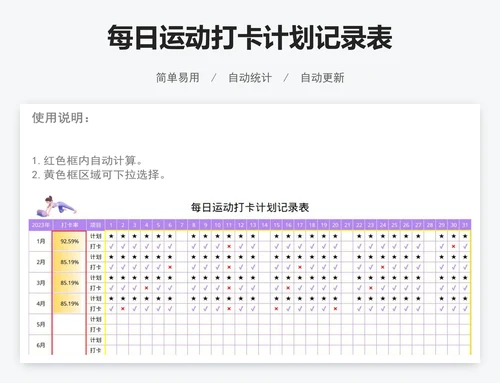Screen dimensions: 500x383
Task: Select the star in March plan day 13
Action: [253, 278]
